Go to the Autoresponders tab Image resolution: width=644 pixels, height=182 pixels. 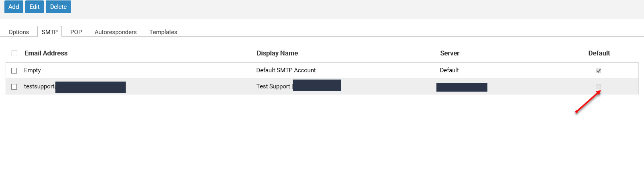[116, 32]
